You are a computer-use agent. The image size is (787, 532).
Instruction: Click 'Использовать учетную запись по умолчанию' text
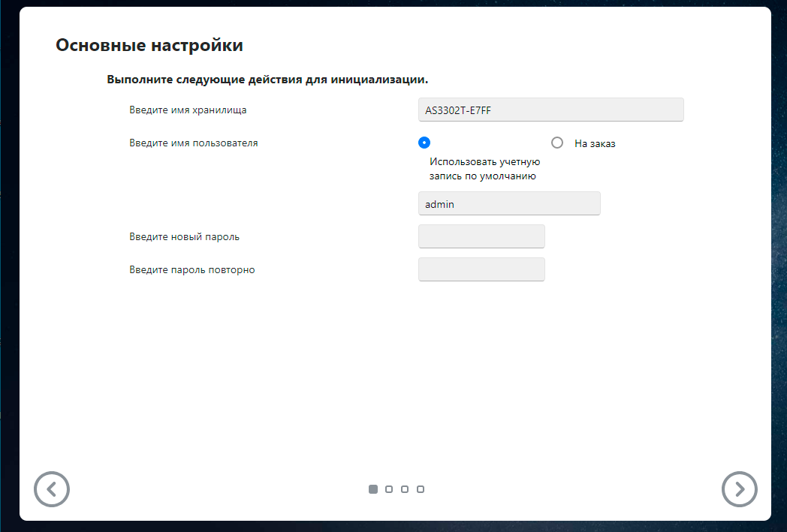[x=485, y=169]
